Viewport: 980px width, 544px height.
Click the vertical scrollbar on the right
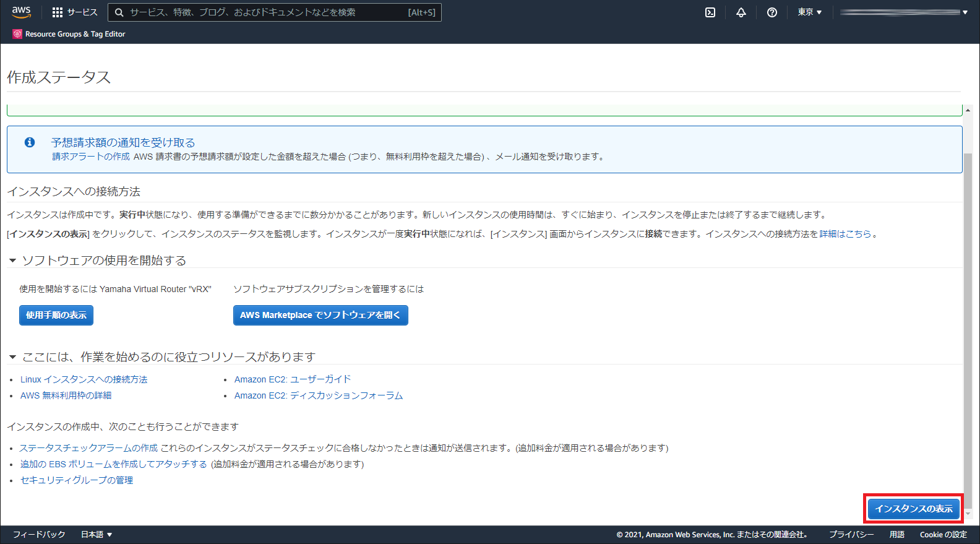coord(968,309)
